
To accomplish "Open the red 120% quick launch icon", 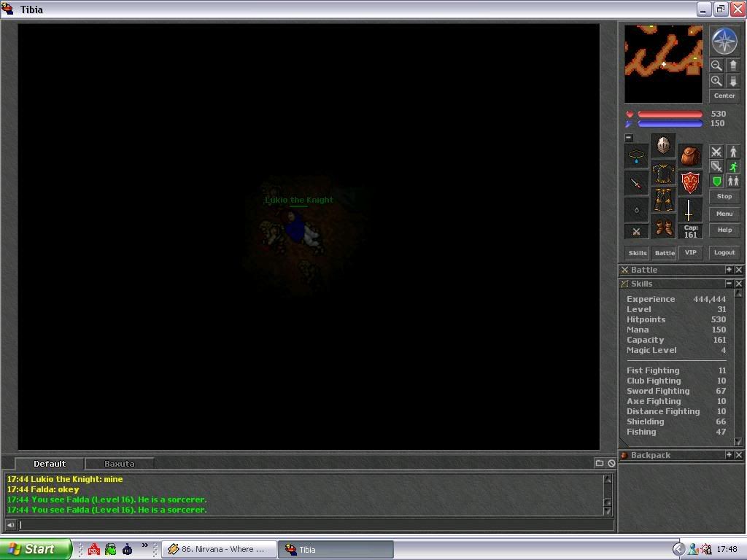I will point(94,549).
